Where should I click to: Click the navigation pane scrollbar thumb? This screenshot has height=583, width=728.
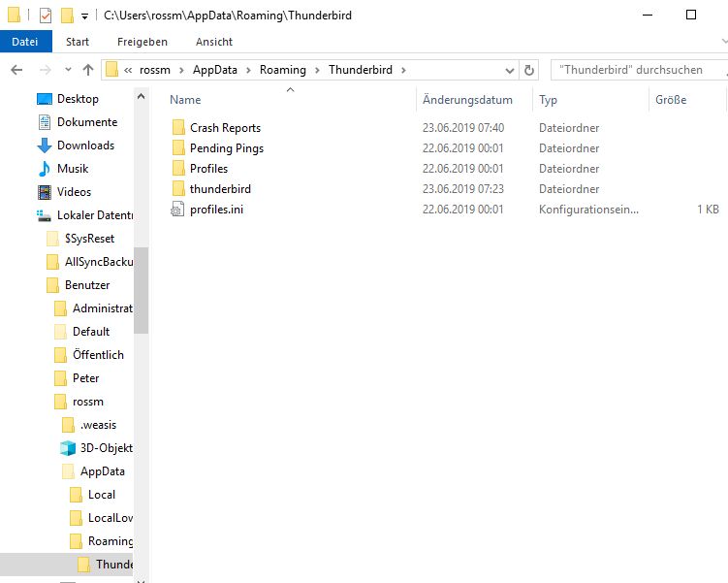coord(142,290)
